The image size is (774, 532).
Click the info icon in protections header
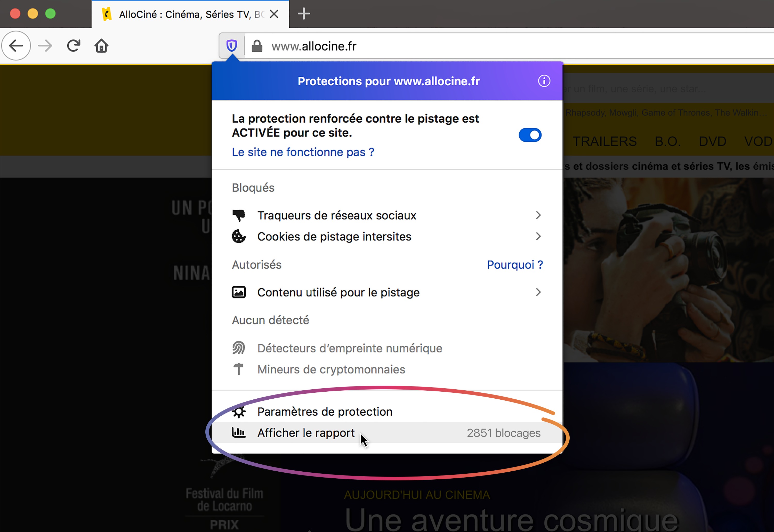(x=544, y=81)
